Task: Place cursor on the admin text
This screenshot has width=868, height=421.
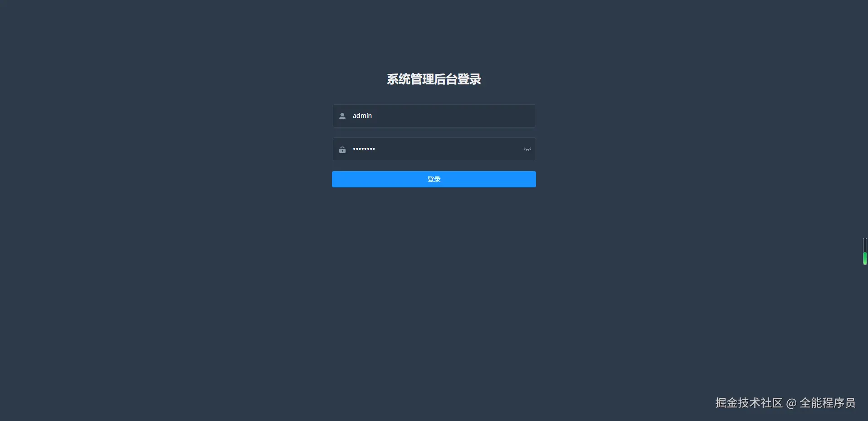Action: coord(362,116)
